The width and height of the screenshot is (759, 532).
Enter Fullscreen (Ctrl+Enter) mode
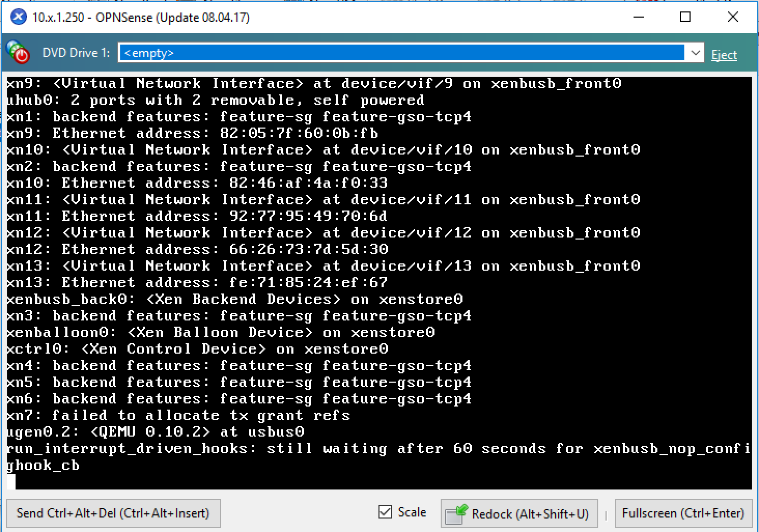pos(683,513)
